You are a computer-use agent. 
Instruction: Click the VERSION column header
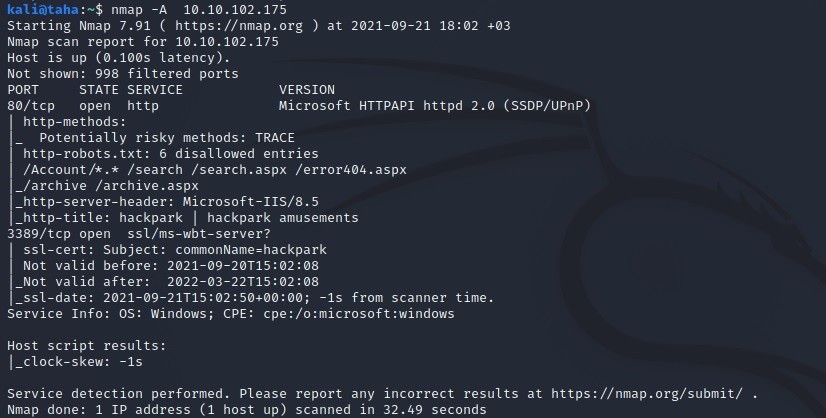307,89
